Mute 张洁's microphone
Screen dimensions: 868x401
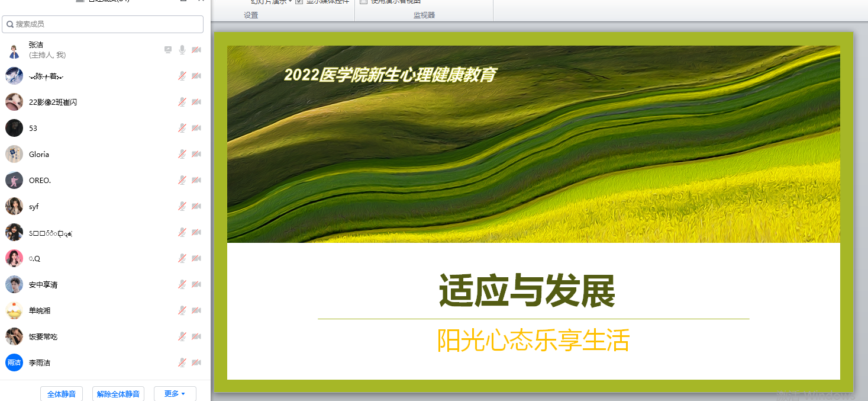(182, 50)
